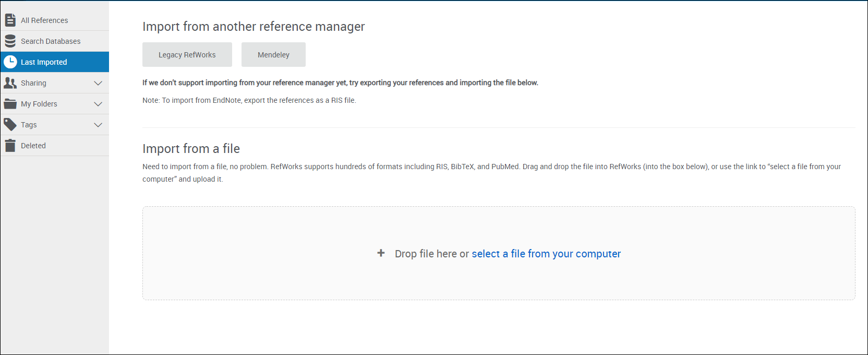868x355 pixels.
Task: Open All References from the sidebar
Action: [x=44, y=20]
